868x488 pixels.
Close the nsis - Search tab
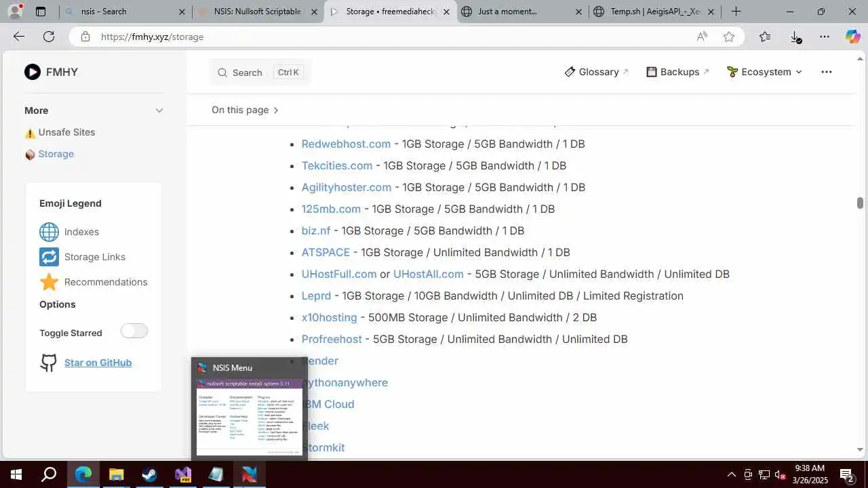tap(182, 12)
